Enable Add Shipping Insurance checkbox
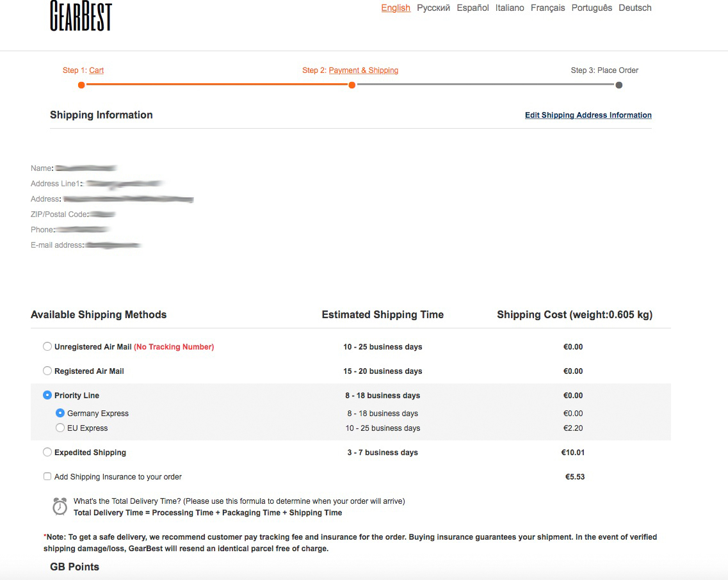The width and height of the screenshot is (728, 580). 47,476
